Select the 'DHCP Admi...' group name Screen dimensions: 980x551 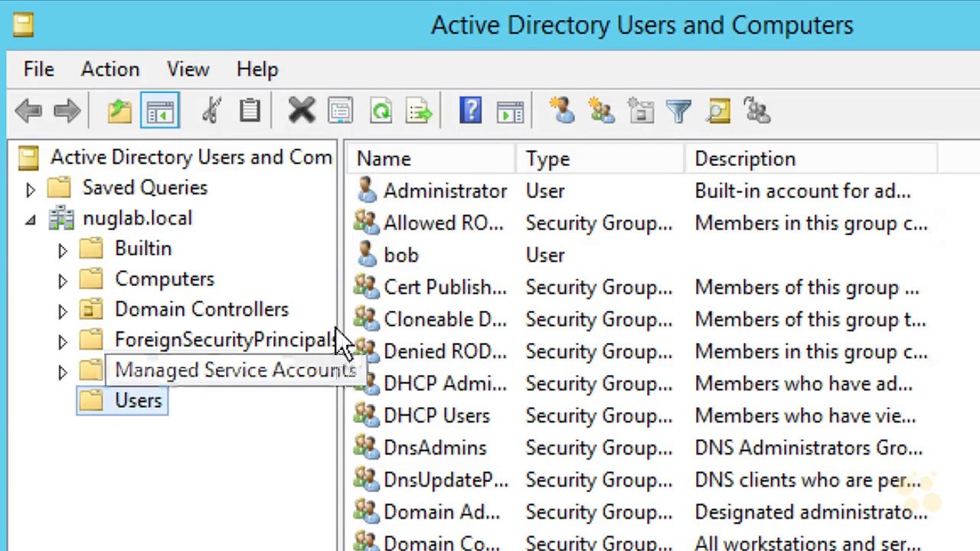445,384
